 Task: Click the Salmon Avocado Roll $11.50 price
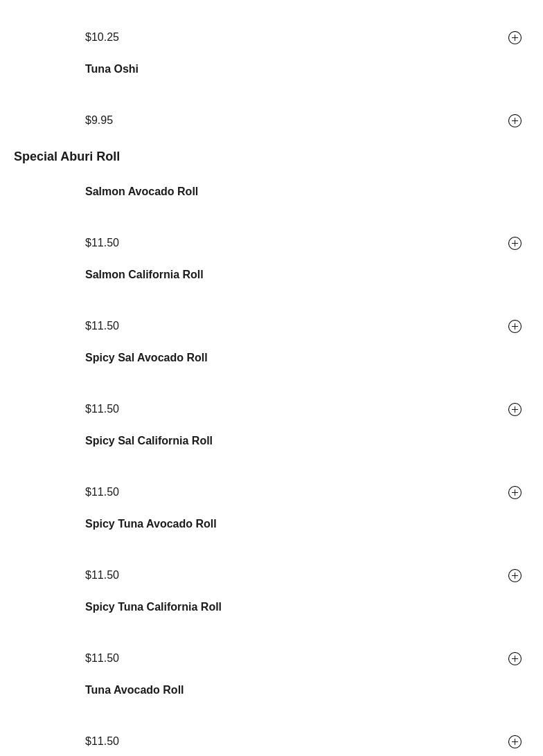[x=102, y=243]
